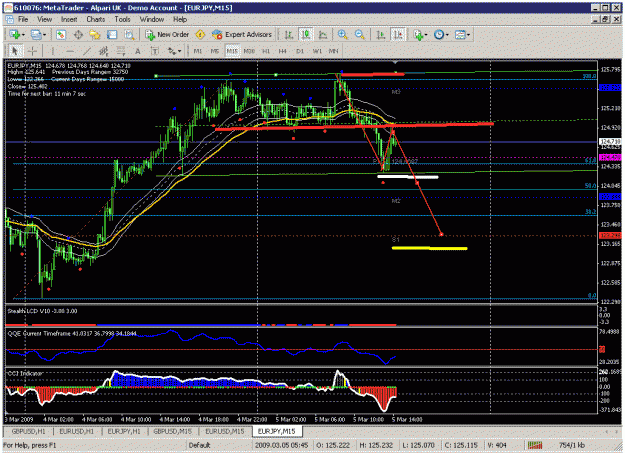Expand the arrows objects dropdown

179,51
